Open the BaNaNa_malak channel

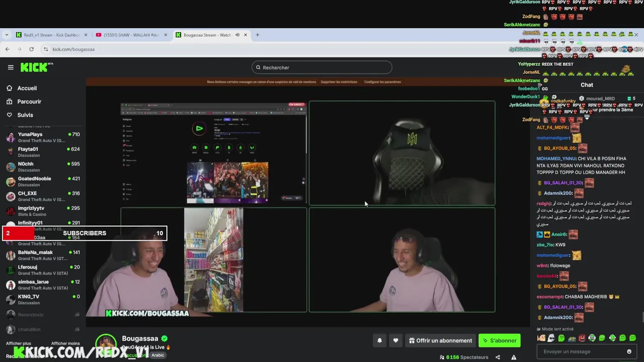[42, 255]
